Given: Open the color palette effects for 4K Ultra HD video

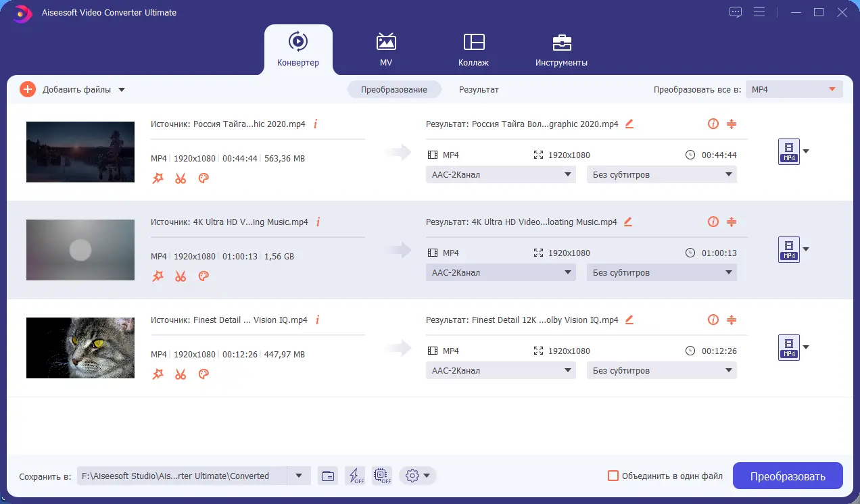Looking at the screenshot, I should tap(204, 276).
